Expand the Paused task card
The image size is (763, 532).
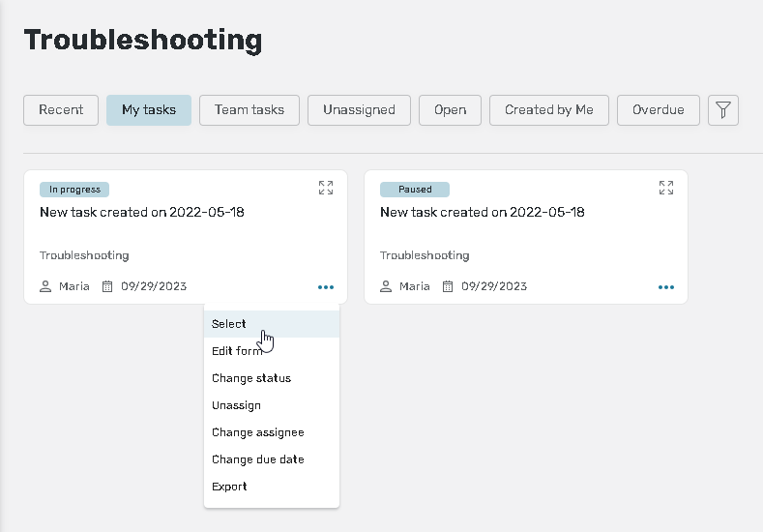coord(665,188)
